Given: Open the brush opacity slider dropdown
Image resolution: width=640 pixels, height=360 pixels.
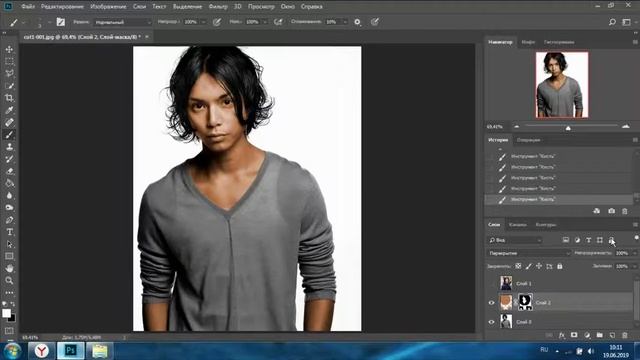Looking at the screenshot, I should coord(203,22).
